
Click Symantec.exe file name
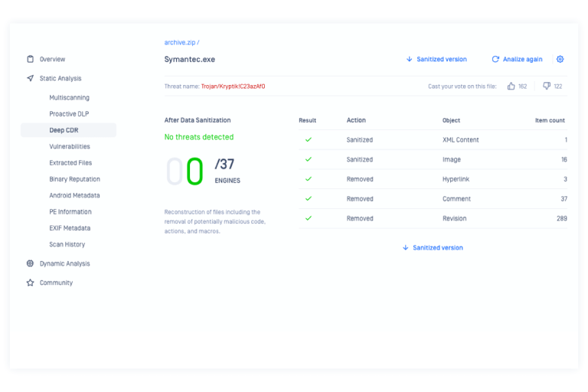point(190,59)
